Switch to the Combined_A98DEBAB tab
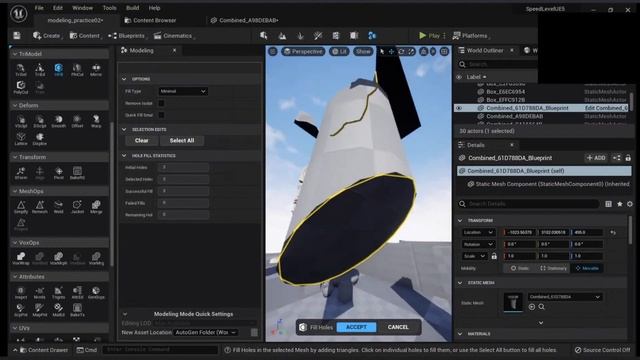 click(244, 20)
